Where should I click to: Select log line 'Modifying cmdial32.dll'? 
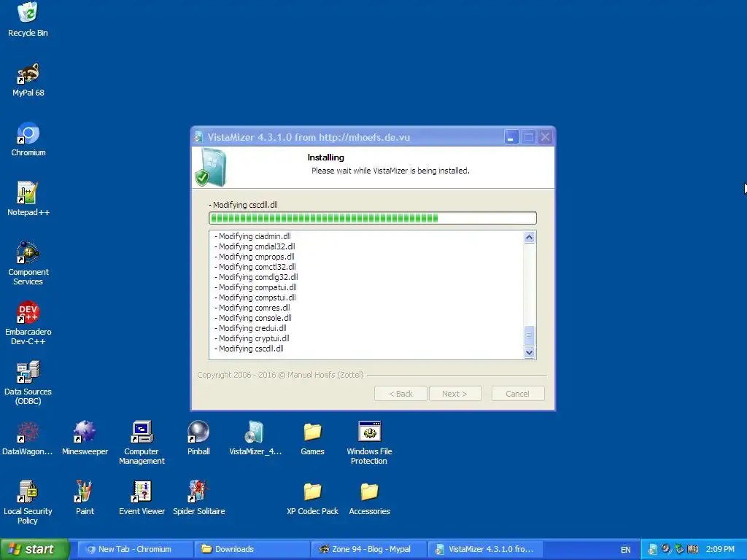coord(255,246)
